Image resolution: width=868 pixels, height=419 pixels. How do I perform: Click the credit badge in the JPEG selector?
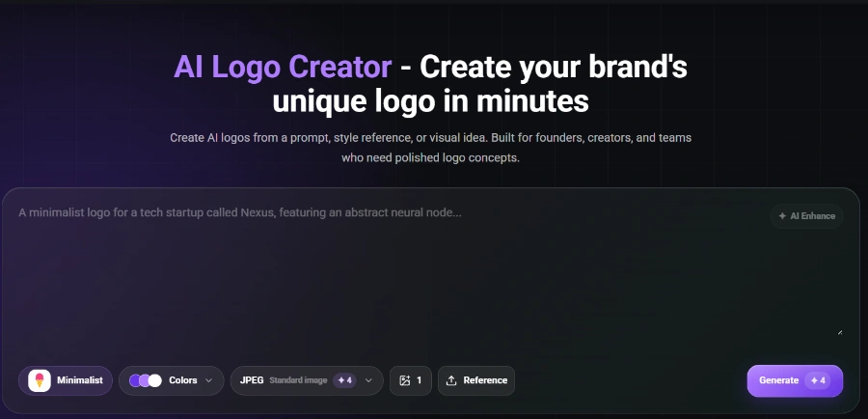click(x=345, y=380)
